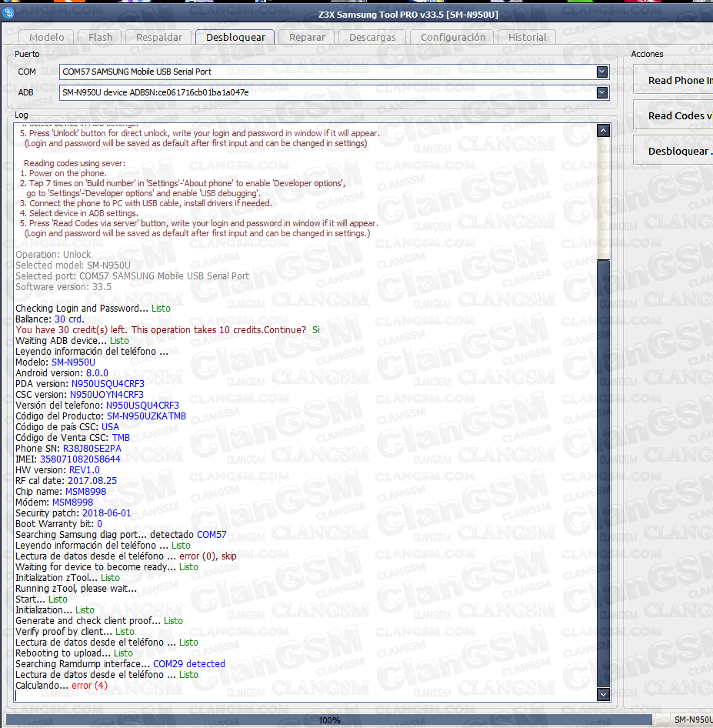Screen dimensions: 713x728
Task: Click the 'Operation: Unlock' log line
Action: tap(53, 255)
